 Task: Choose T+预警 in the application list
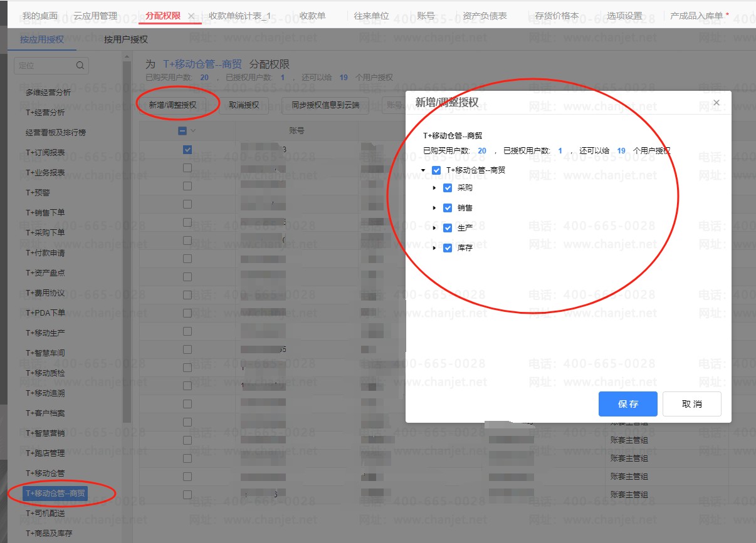(38, 193)
